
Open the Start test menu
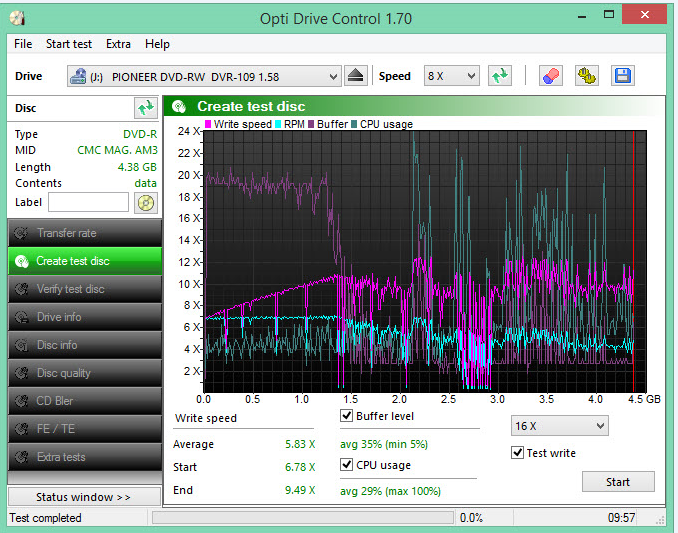click(x=69, y=44)
